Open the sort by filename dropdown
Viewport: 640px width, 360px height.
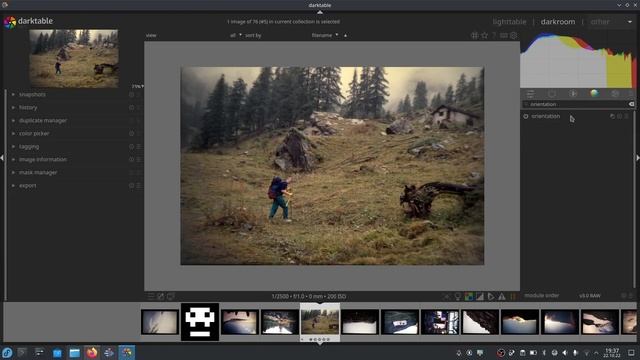point(325,36)
